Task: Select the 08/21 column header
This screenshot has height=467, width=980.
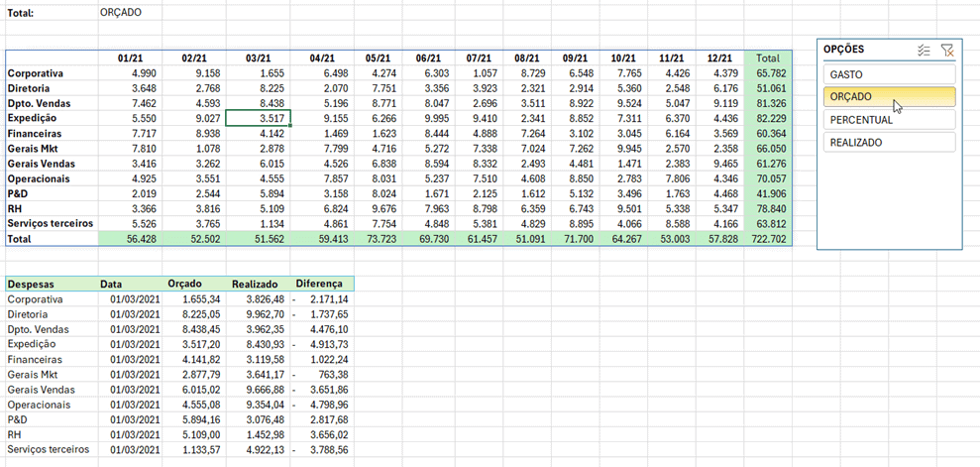Action: pos(526,58)
